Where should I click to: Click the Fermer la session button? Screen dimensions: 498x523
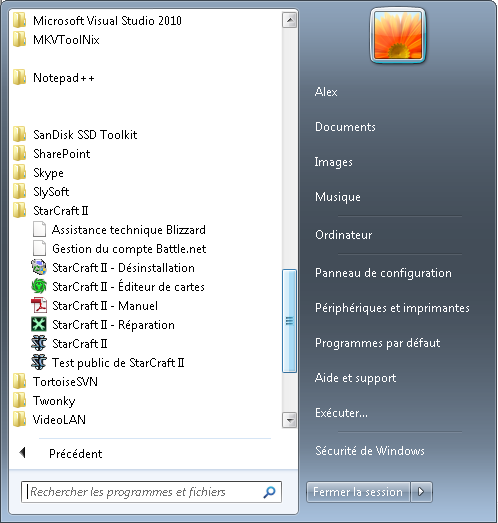coord(358,492)
